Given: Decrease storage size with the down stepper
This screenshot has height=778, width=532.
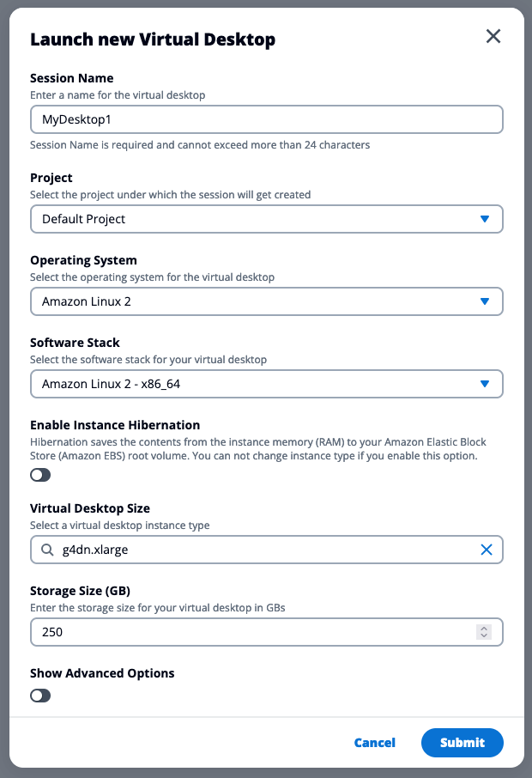Looking at the screenshot, I should [x=485, y=636].
